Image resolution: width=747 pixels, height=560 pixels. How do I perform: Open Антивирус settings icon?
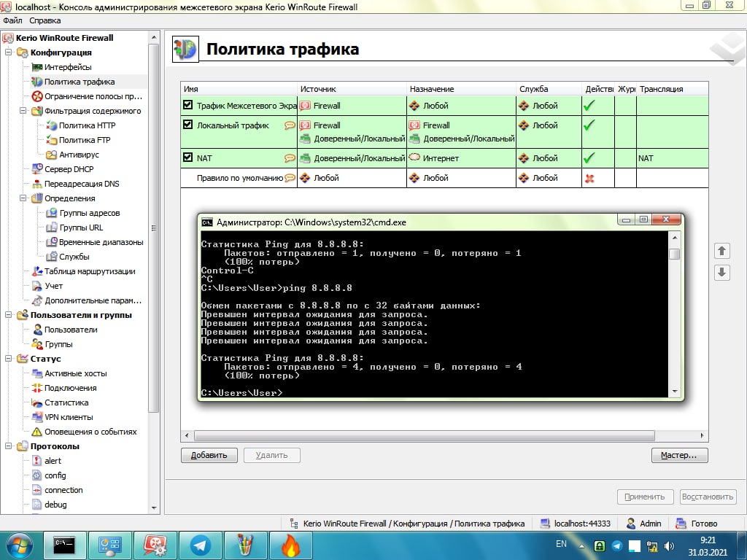52,155
